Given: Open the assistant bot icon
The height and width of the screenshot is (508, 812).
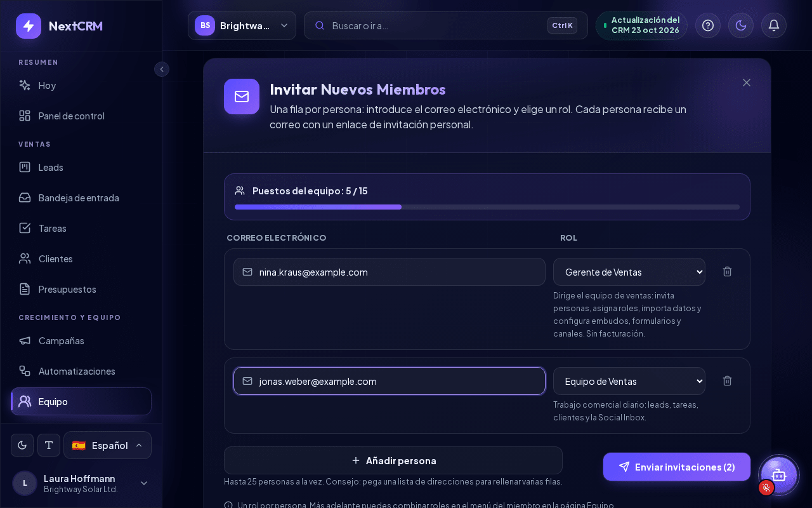Looking at the screenshot, I should tap(779, 475).
